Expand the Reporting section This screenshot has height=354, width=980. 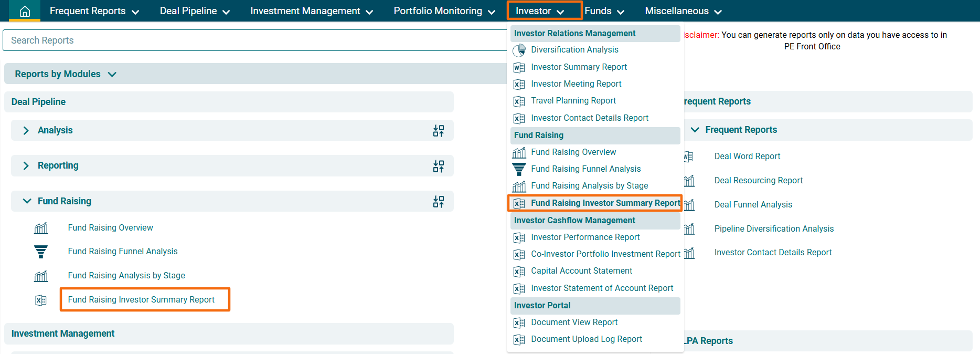[26, 165]
